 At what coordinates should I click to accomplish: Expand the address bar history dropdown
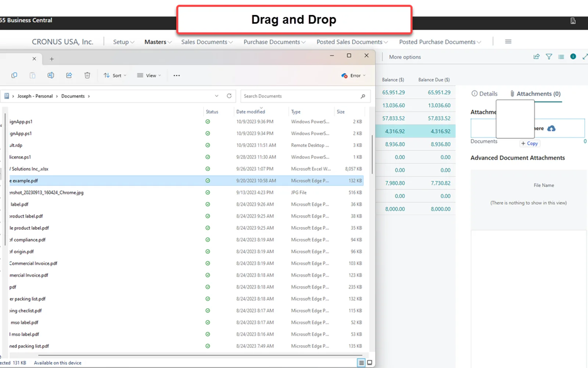(x=216, y=96)
